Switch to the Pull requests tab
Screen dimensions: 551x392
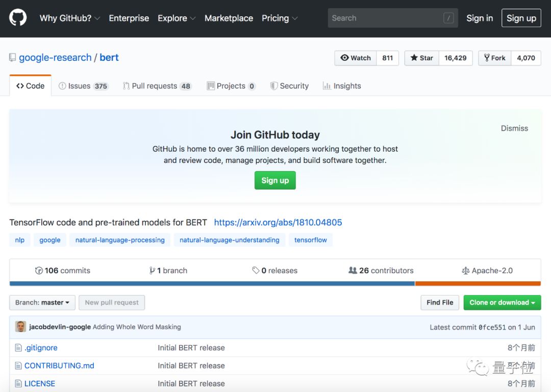coord(157,86)
